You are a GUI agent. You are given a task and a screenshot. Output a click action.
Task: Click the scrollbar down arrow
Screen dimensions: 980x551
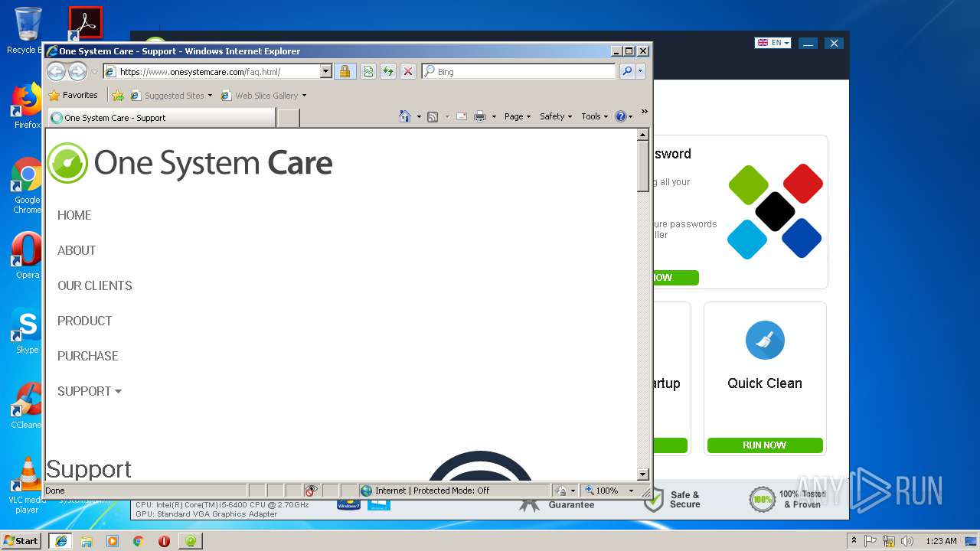(x=643, y=474)
